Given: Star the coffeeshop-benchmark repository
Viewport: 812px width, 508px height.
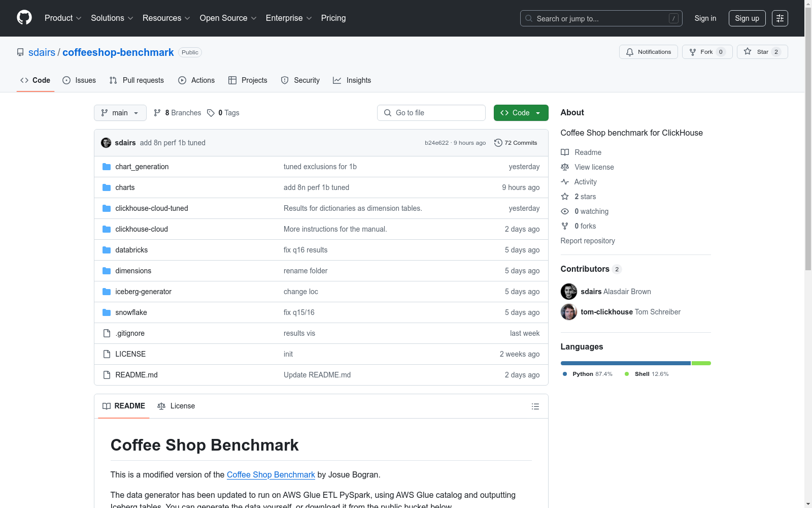Looking at the screenshot, I should point(762,52).
